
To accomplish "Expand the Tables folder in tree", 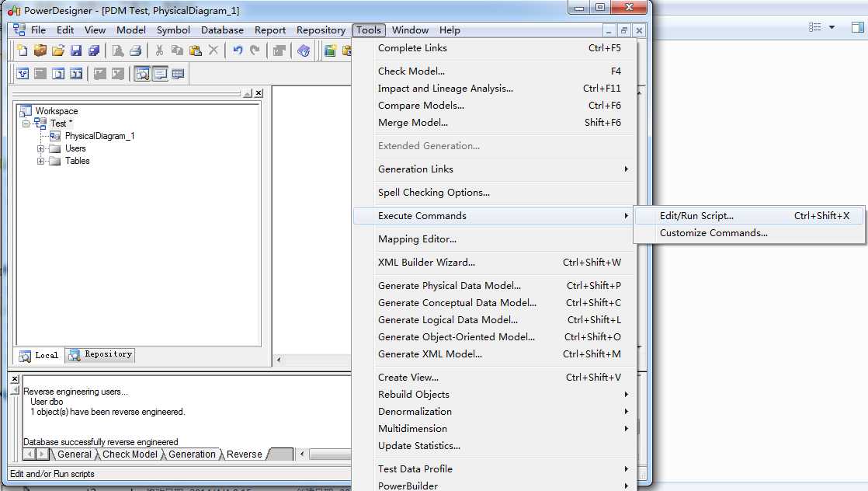I will [40, 162].
